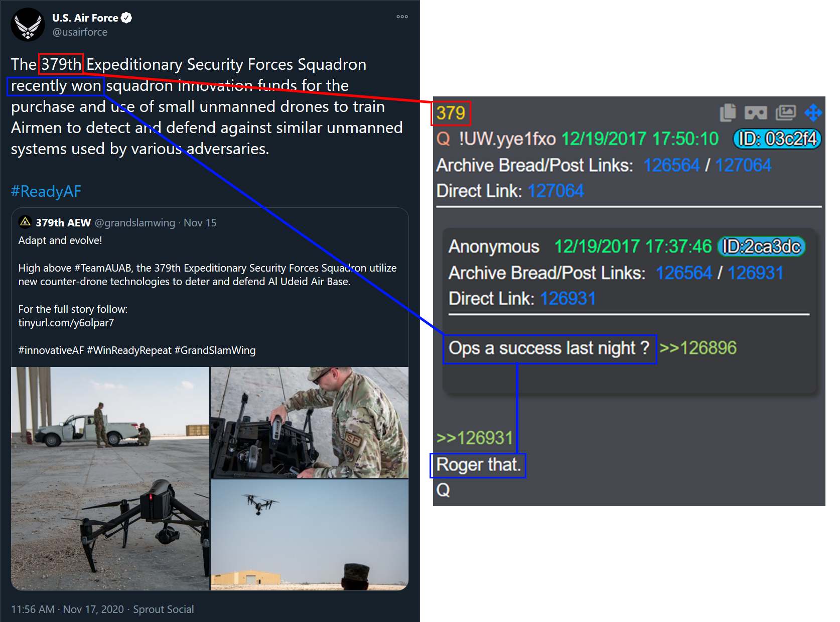Click the copy post icon
Image resolution: width=840 pixels, height=622 pixels.
[x=728, y=112]
